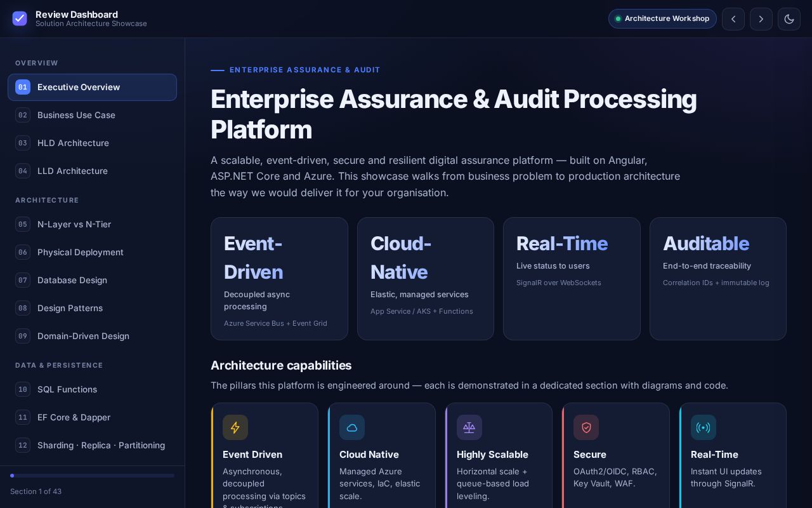Click 'Horizontal scale + queue-based load leveling.' text
The image size is (812, 508).
(x=493, y=483)
